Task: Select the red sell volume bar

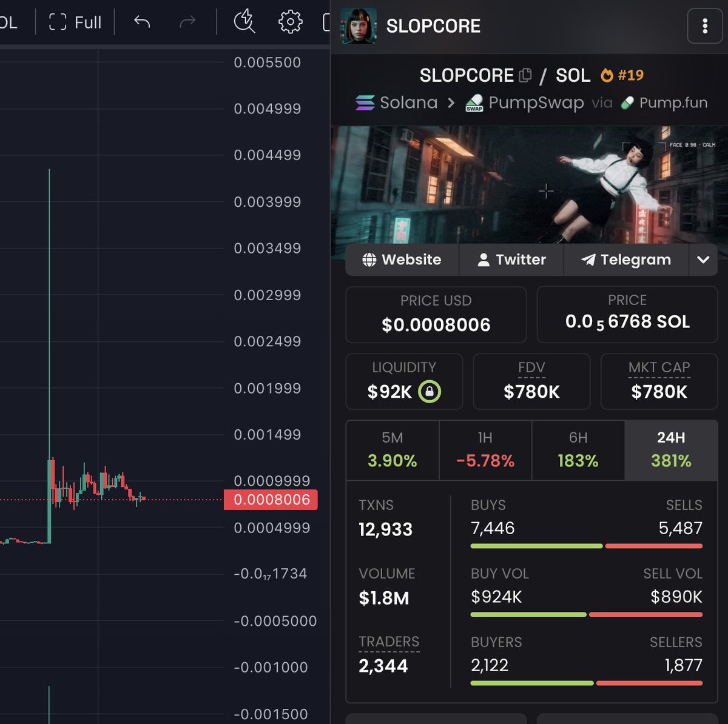Action: point(645,615)
